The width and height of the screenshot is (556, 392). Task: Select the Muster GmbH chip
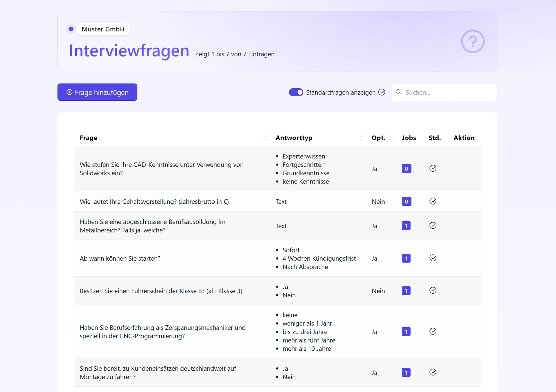(x=103, y=29)
